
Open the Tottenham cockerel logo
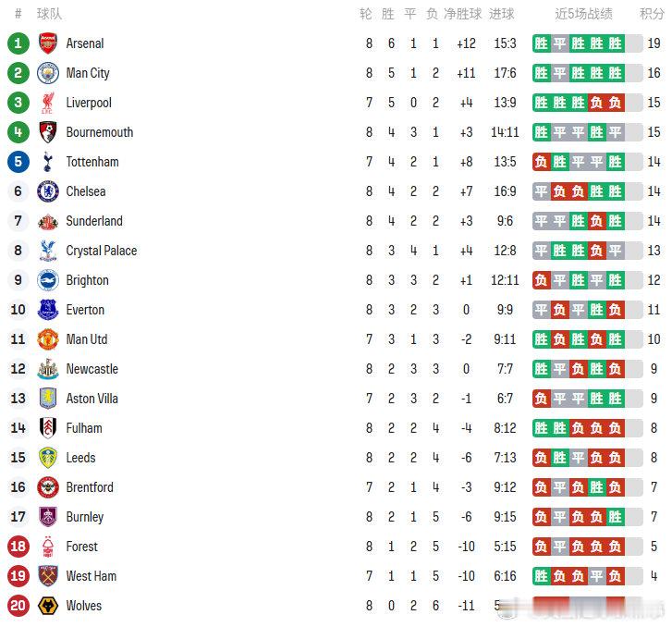coord(48,162)
